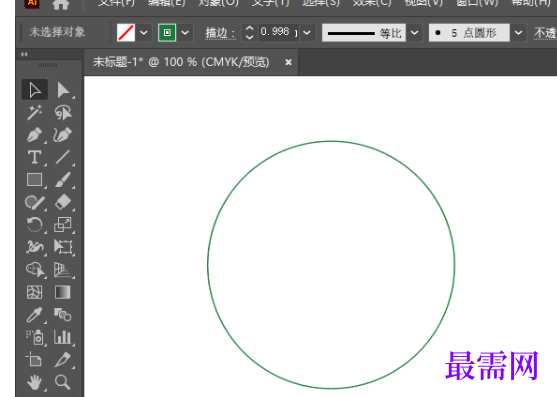Open the 窗口(W) menu
The image size is (557, 397).
[x=477, y=4]
